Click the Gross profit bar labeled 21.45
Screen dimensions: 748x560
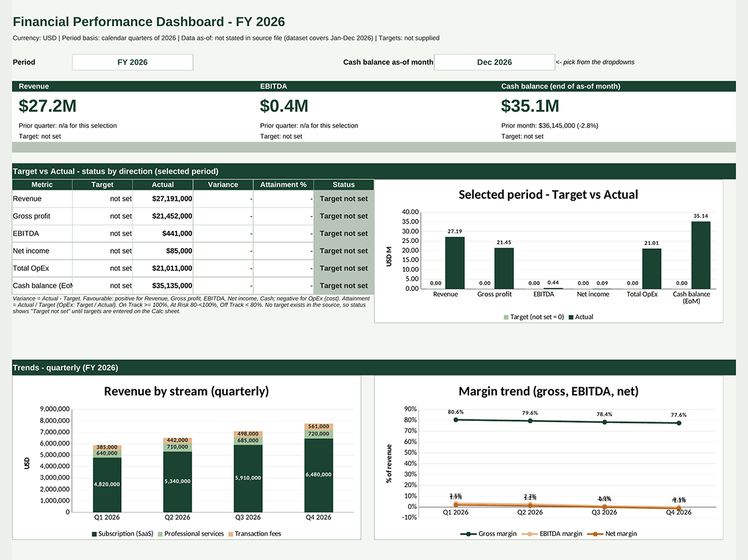click(504, 268)
